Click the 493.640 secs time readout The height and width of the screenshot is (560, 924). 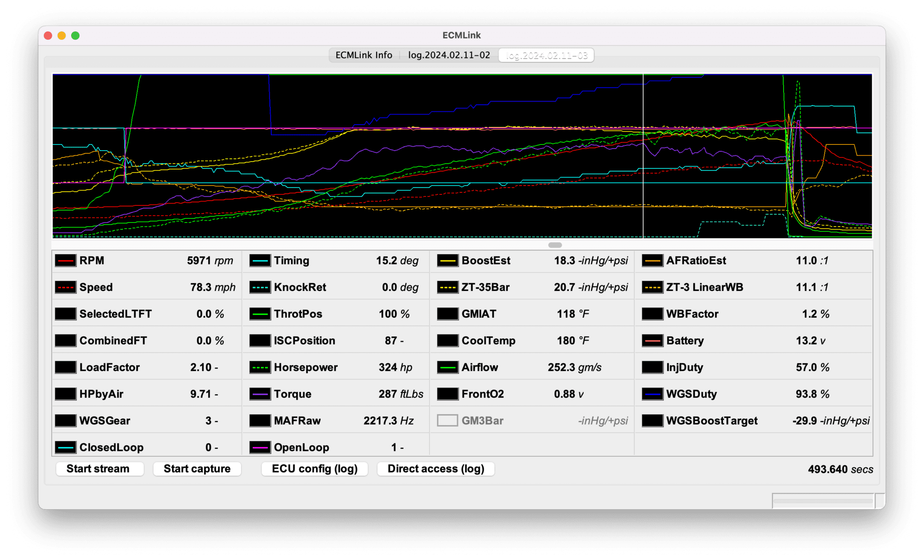(x=840, y=470)
